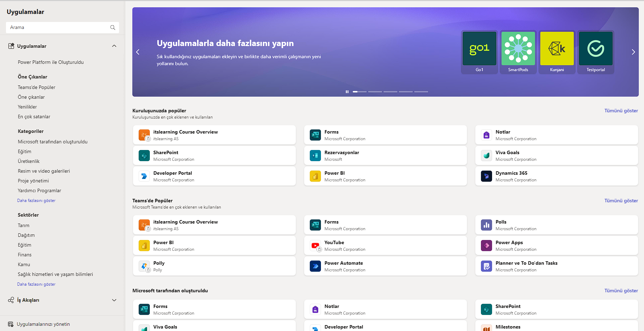Screen dimensions: 644x331
Task: Open the Eğitim category under Kategoriler
Action: [24, 151]
